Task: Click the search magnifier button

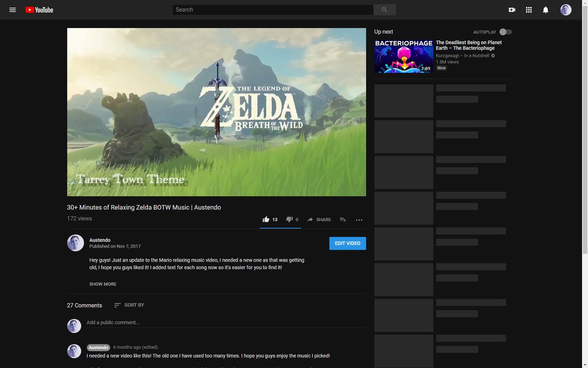Action: click(385, 10)
